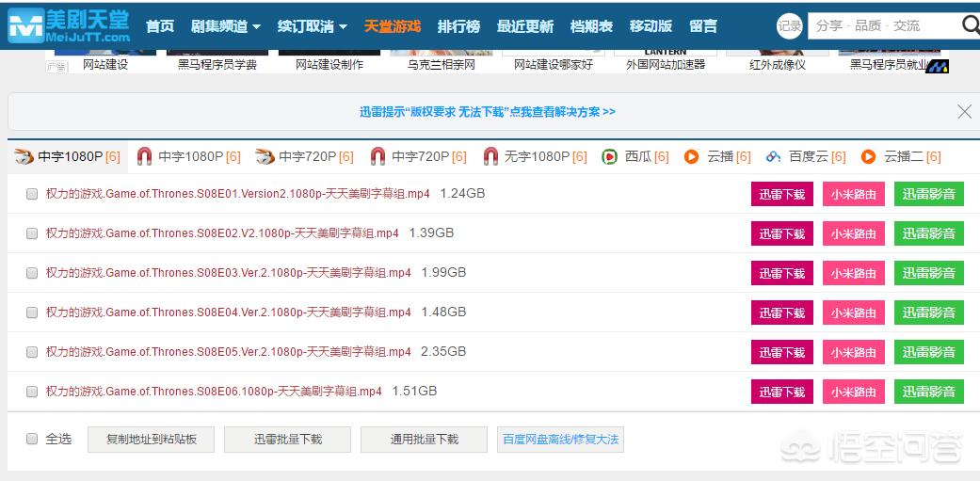This screenshot has height=481, width=980.
Task: Tick the checkbox for S08E03 file
Action: tap(32, 273)
